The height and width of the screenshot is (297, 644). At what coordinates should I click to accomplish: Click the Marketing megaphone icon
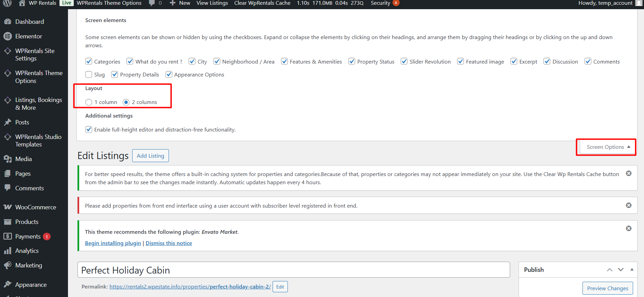(x=7, y=265)
